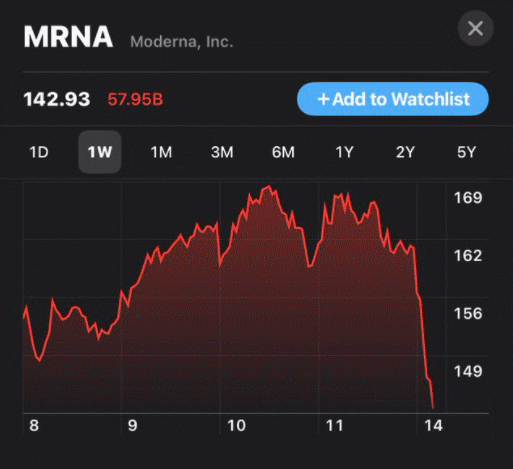514x469 pixels.
Task: Add Moderna to the watchlist
Action: tap(393, 99)
